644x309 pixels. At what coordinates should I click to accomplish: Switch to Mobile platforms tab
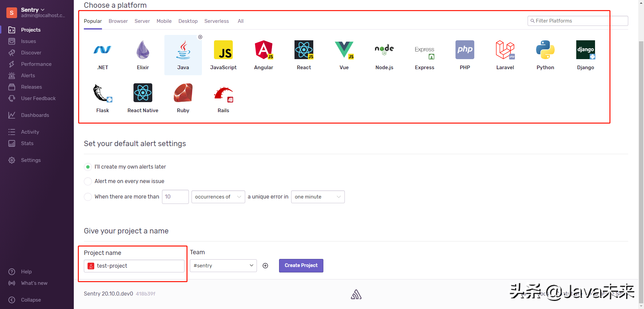point(164,21)
